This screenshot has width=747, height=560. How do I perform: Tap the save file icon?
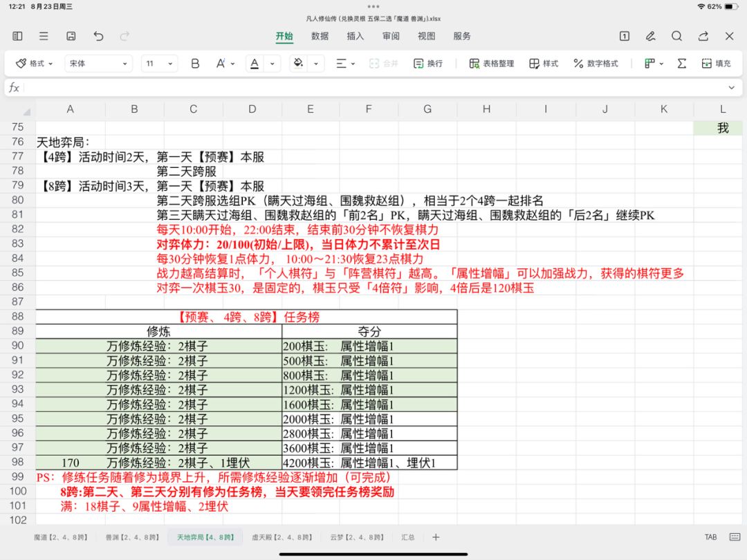coord(71,36)
